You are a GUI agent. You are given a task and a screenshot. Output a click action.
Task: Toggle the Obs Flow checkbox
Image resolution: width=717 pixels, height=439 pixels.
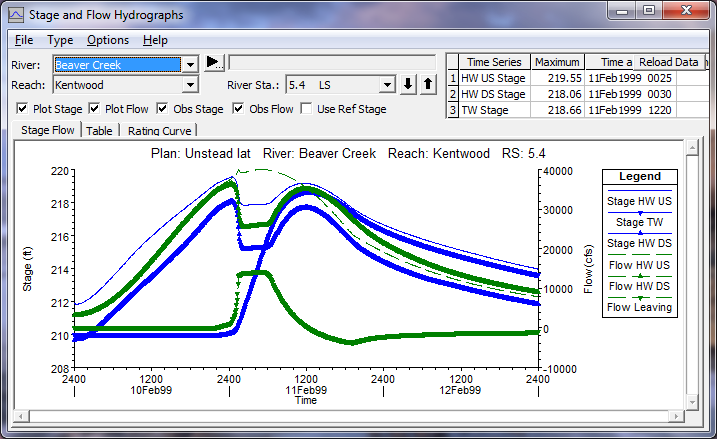[239, 108]
